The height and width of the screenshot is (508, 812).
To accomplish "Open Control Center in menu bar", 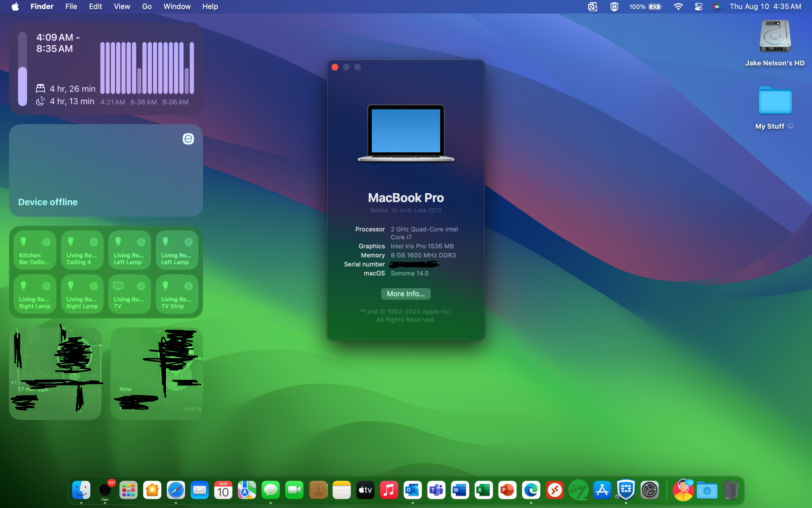I will tap(698, 7).
